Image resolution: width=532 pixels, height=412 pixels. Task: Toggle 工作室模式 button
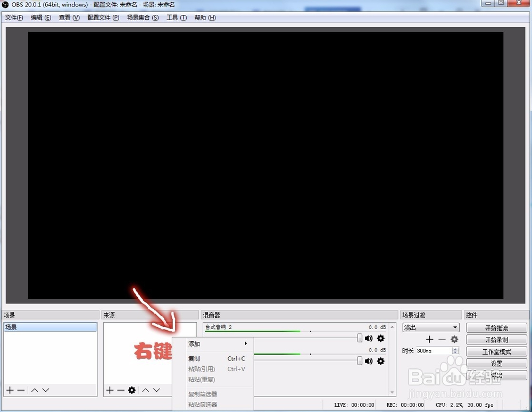496,351
